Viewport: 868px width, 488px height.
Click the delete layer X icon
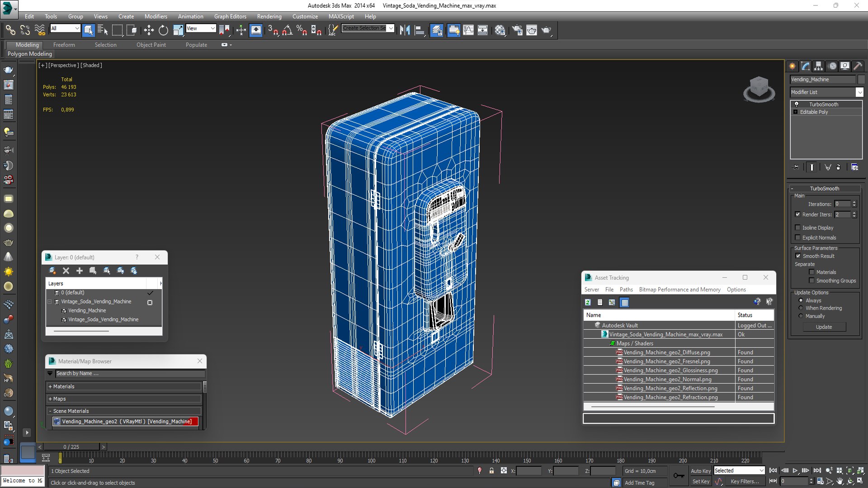pos(66,271)
